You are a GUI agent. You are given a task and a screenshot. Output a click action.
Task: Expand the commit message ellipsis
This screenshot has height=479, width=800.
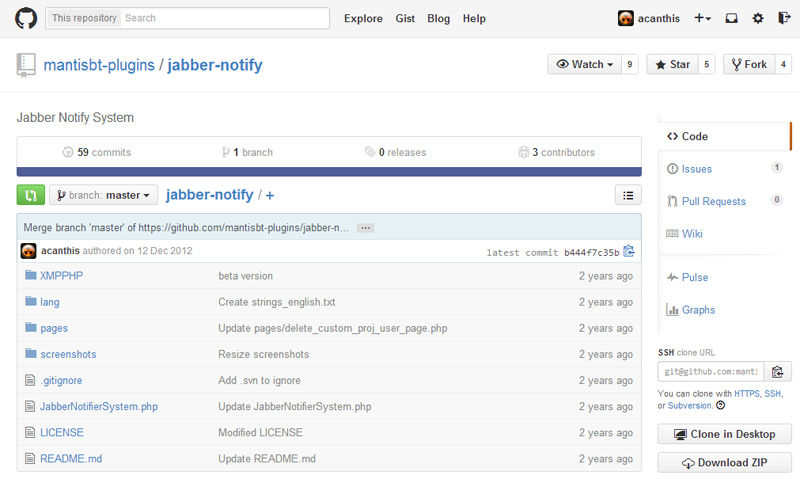coord(365,228)
